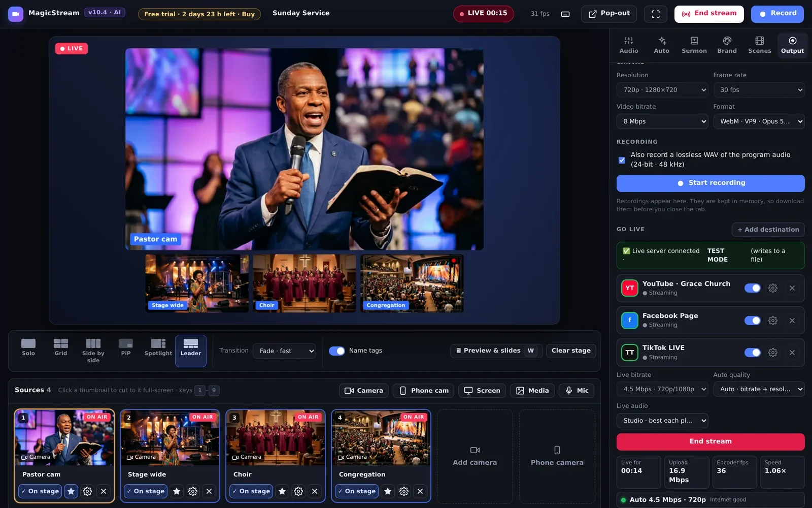812x508 pixels.
Task: Open the Auto quality dropdown
Action: 759,389
